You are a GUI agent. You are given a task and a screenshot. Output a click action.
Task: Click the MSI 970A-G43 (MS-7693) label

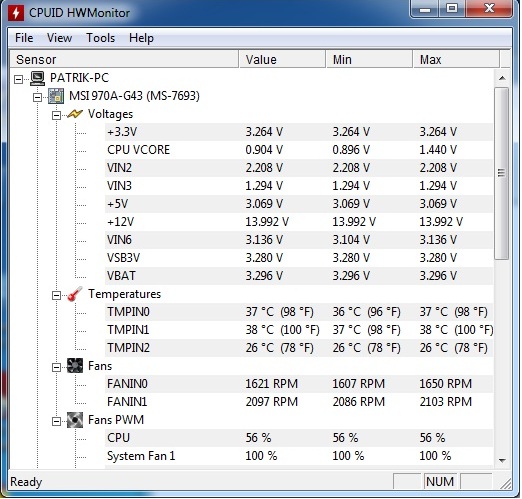pos(134,96)
